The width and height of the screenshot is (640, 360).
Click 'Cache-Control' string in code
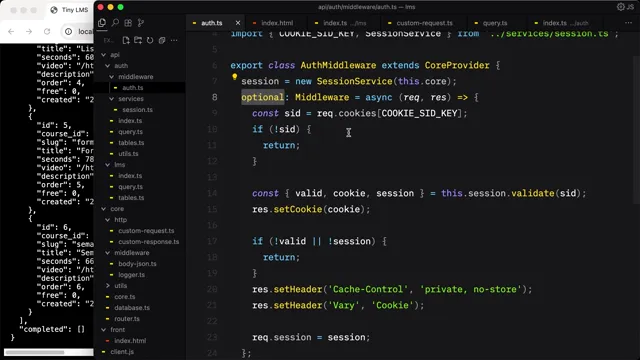pyautogui.click(x=367, y=289)
